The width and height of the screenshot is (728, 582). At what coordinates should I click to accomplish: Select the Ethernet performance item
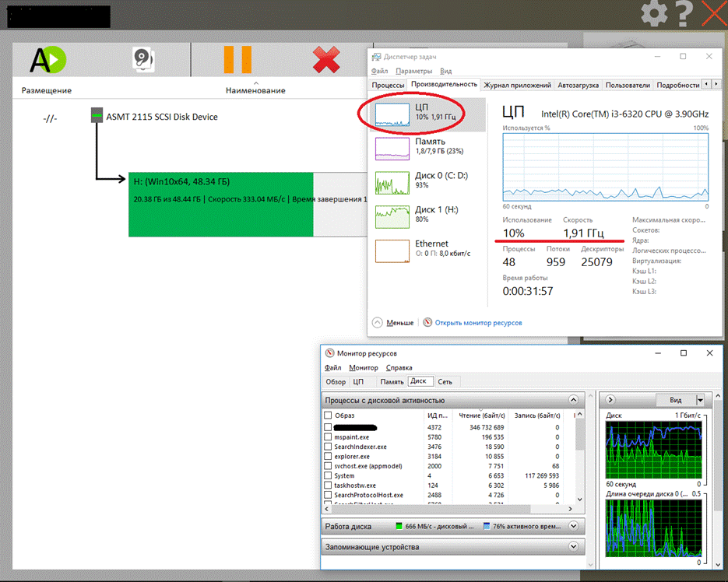click(392, 250)
